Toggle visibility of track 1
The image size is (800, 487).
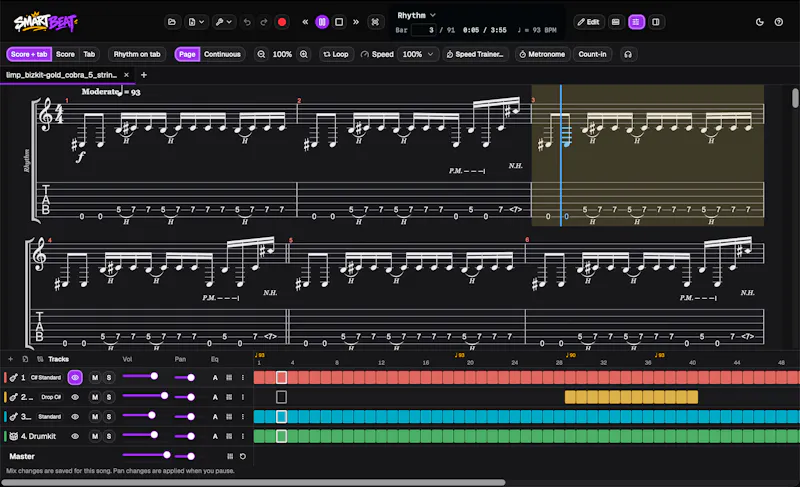click(x=75, y=377)
